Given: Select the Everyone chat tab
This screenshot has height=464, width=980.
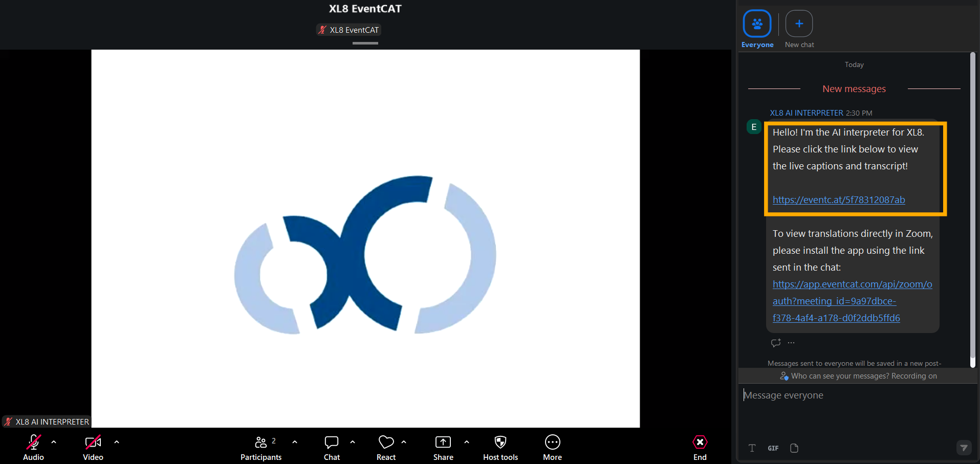Looking at the screenshot, I should tap(757, 29).
